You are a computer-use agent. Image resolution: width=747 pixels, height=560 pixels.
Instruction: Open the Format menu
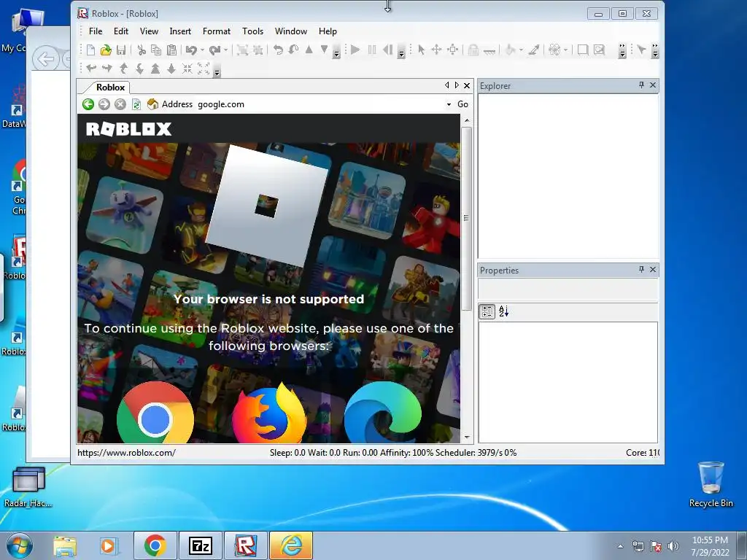[216, 31]
